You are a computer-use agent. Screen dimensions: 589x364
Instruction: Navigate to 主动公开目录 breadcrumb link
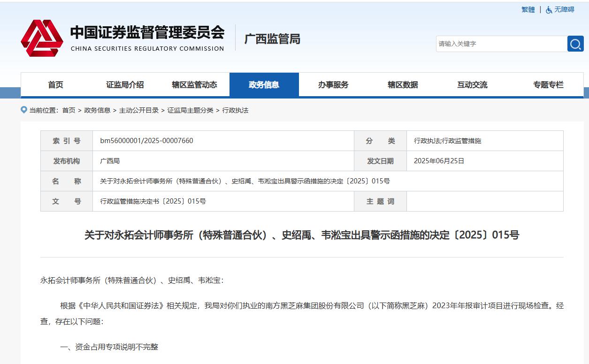(x=139, y=110)
